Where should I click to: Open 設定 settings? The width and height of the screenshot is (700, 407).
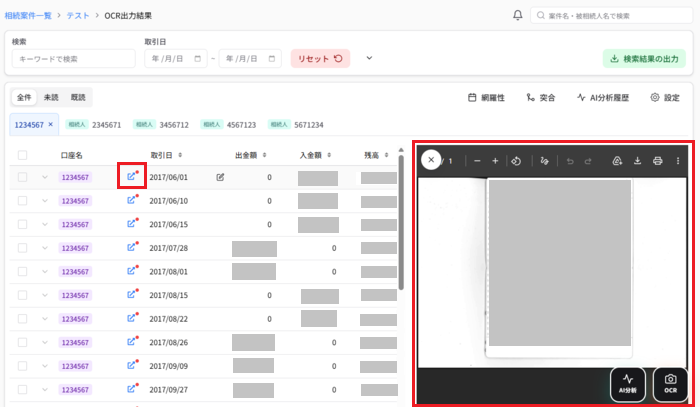point(665,97)
